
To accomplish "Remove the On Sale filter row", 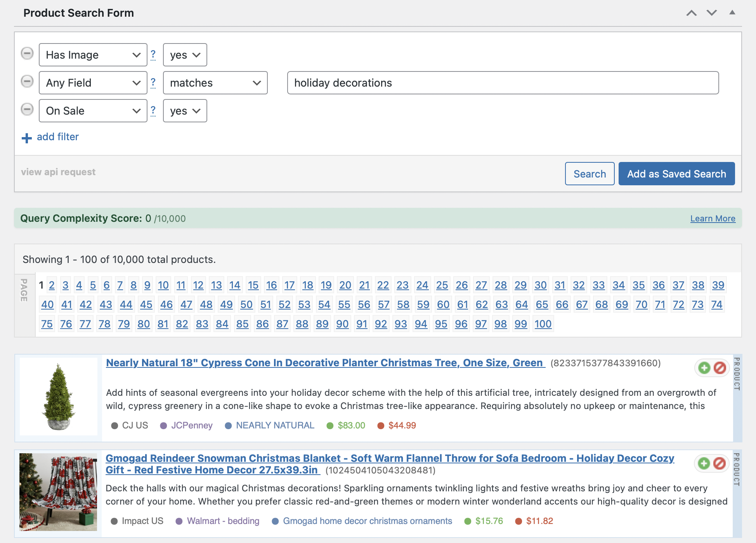I will click(27, 110).
